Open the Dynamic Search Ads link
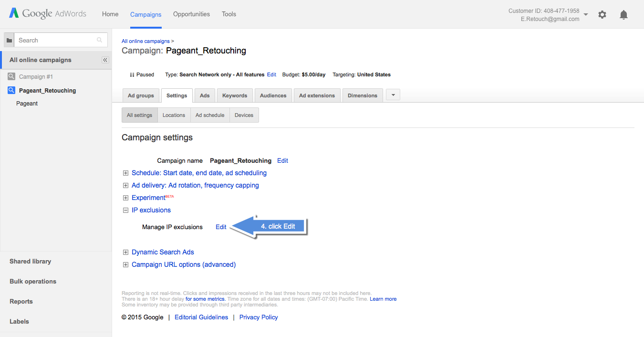 coord(163,252)
